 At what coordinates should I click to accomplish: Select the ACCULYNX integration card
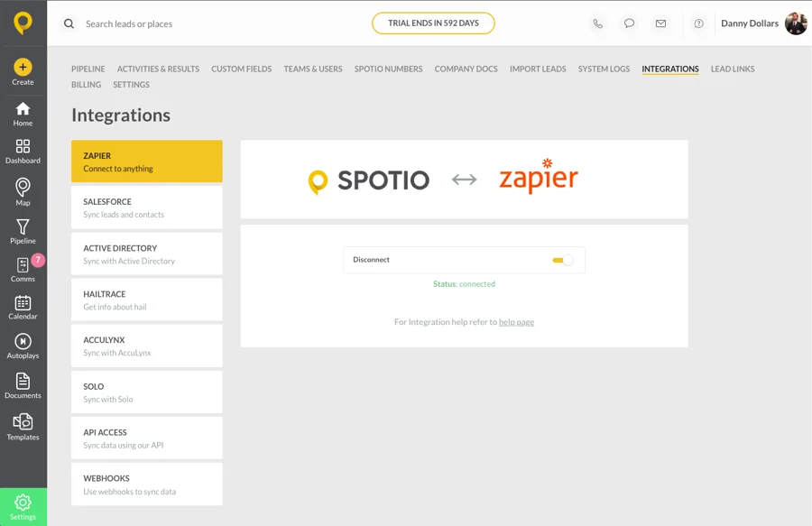tap(147, 346)
